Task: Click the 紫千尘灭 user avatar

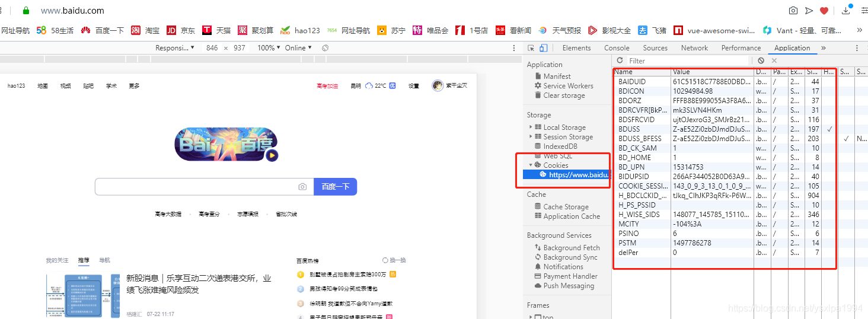Action: coord(438,86)
